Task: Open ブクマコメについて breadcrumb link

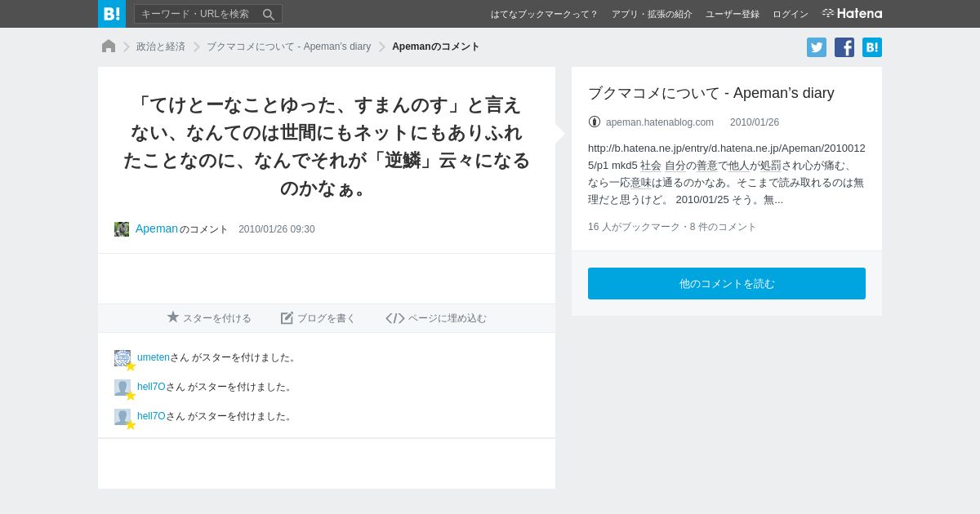Action: point(288,47)
